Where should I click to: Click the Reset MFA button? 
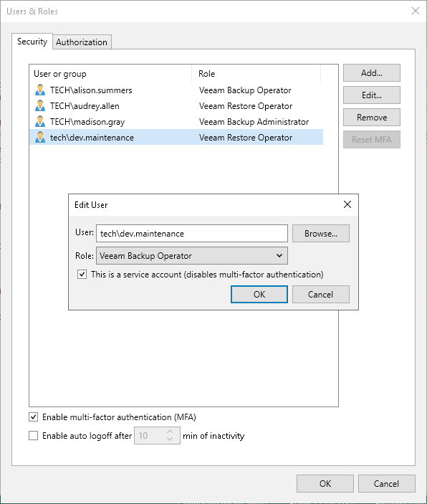point(372,140)
